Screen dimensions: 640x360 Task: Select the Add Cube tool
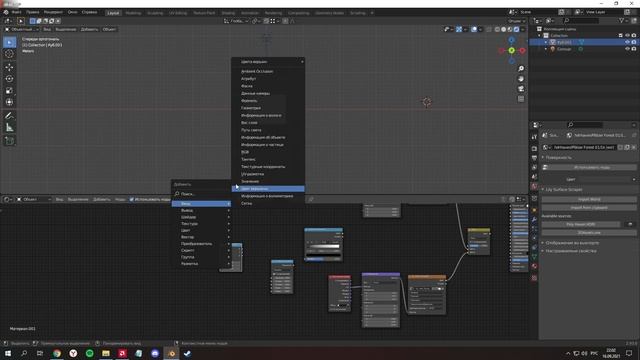(9, 141)
